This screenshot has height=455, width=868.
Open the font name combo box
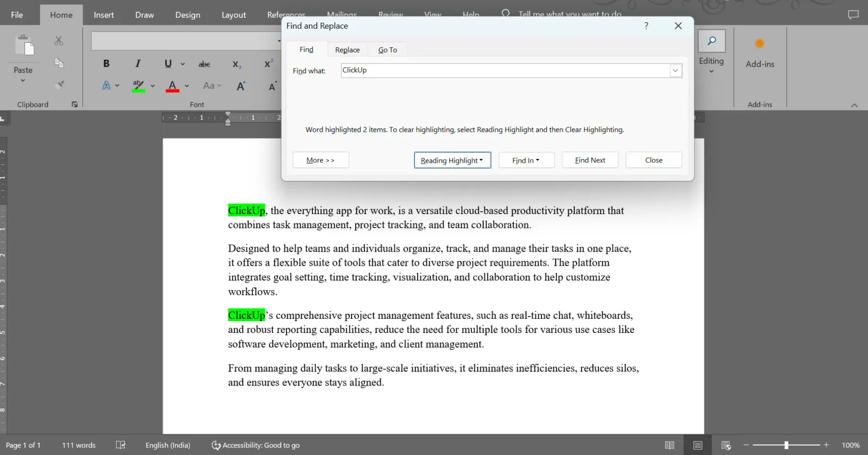[x=186, y=41]
